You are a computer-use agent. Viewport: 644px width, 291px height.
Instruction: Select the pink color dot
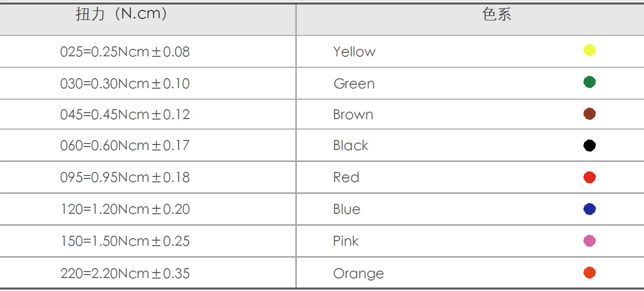(x=589, y=241)
